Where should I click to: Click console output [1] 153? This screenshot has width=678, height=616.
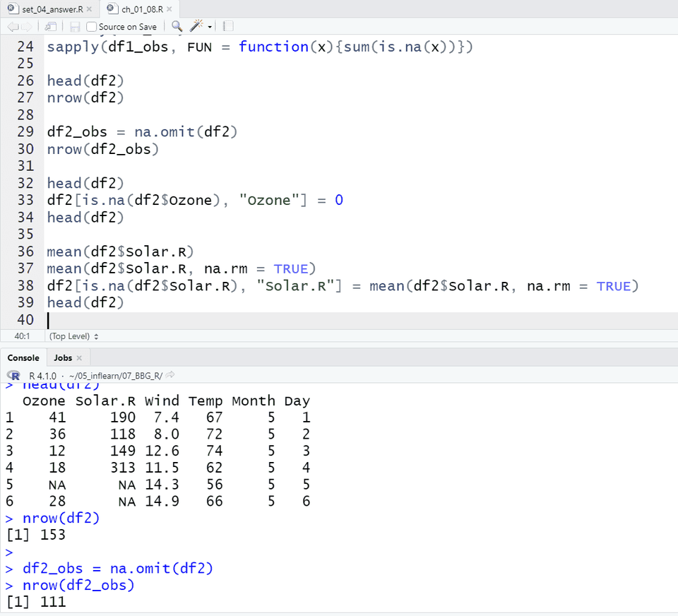(x=36, y=535)
